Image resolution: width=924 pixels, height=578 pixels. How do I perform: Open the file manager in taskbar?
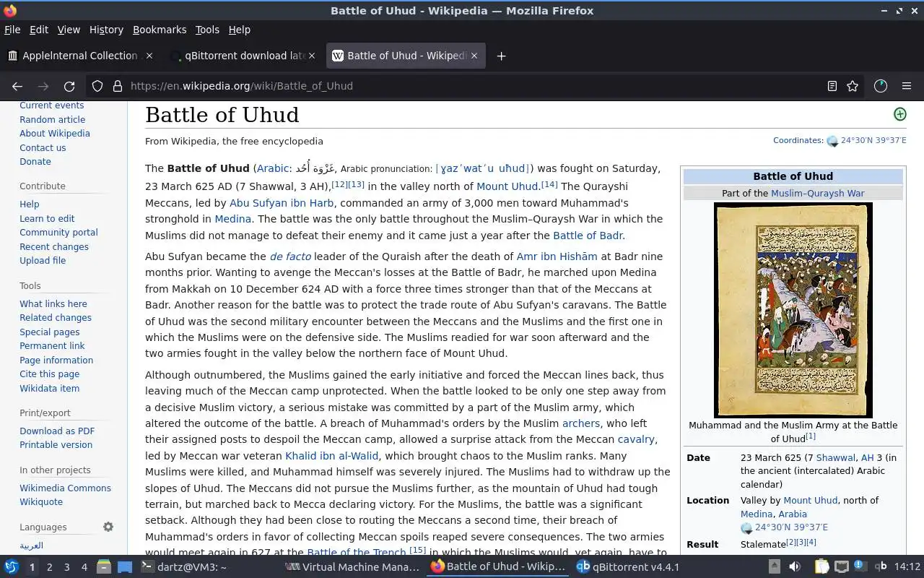tap(104, 567)
